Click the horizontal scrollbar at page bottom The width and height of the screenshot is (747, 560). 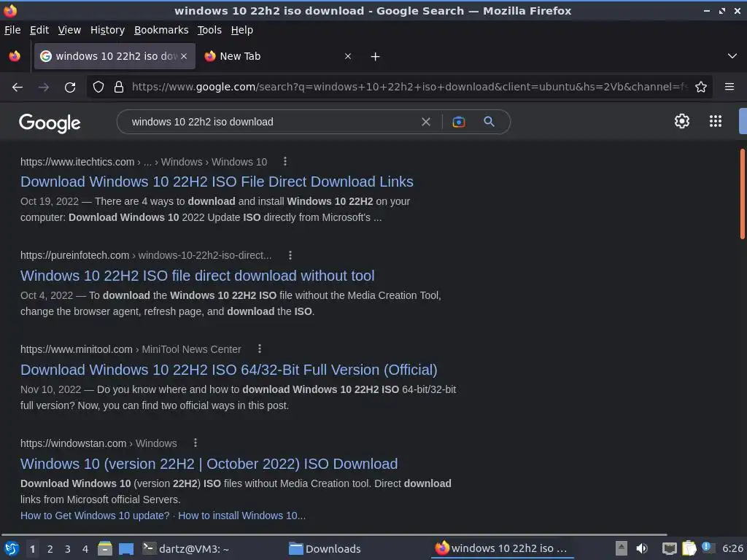[333, 534]
